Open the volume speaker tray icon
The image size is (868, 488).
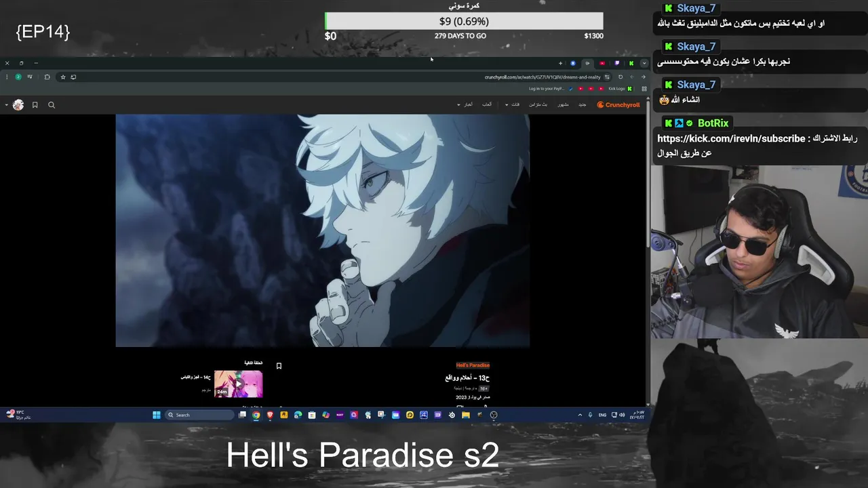[622, 415]
